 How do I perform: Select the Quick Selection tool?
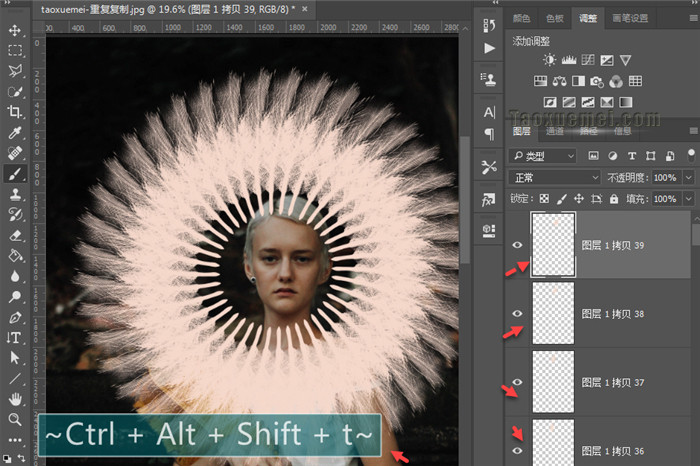pyautogui.click(x=15, y=92)
